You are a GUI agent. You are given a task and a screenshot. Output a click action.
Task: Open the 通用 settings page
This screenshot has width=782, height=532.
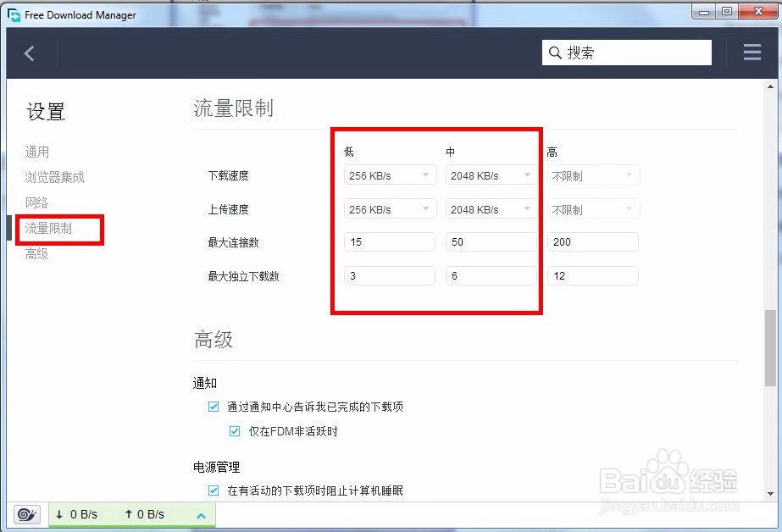[37, 152]
